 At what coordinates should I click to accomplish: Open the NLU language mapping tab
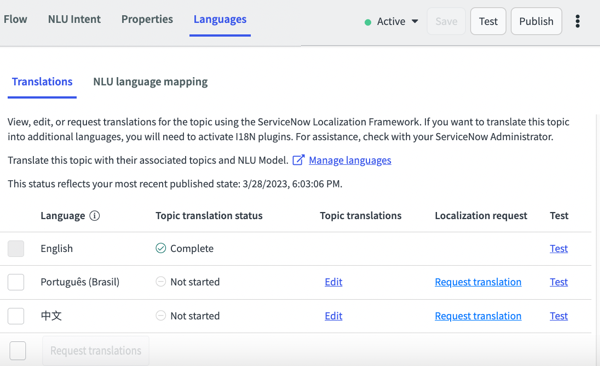[x=150, y=82]
